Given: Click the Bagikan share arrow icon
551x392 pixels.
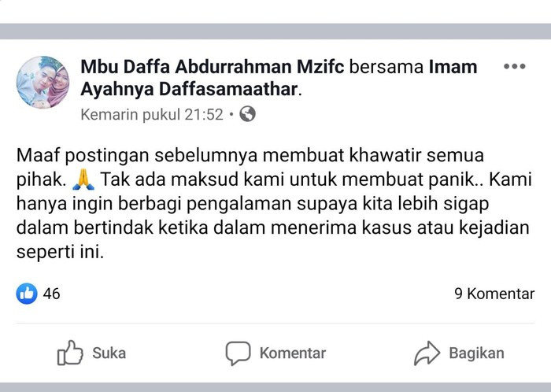Looking at the screenshot, I should click(427, 353).
